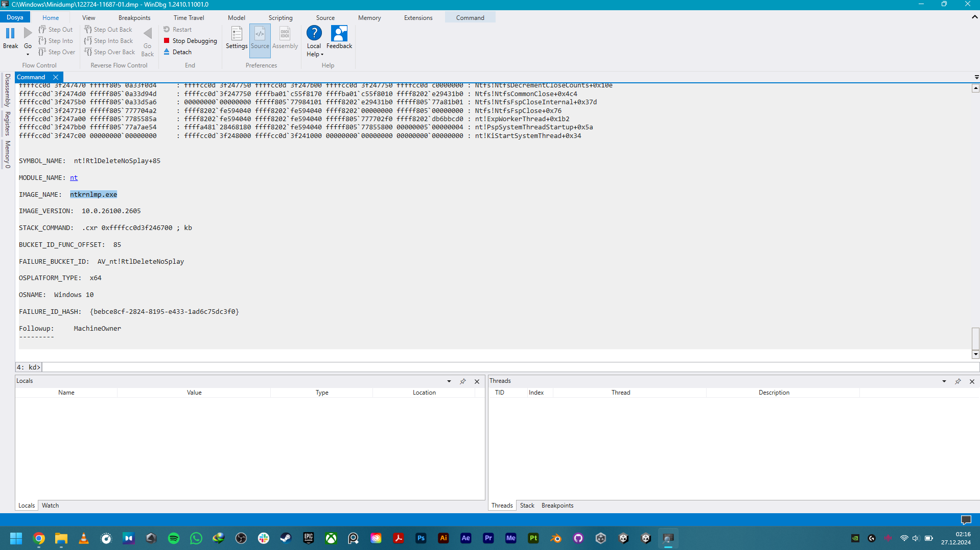The width and height of the screenshot is (980, 550).
Task: Click the nt module link
Action: 74,178
